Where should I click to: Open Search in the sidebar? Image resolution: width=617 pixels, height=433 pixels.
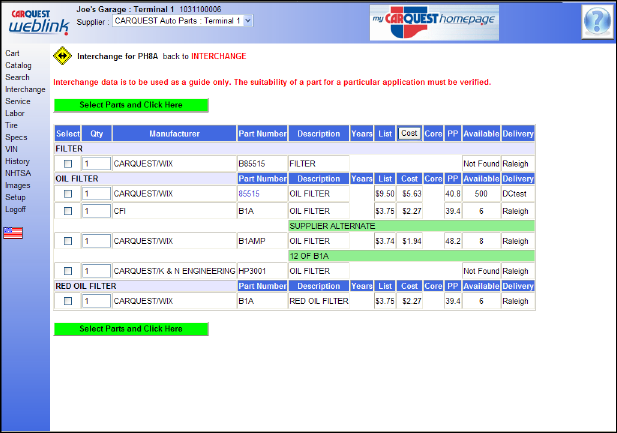pos(17,77)
